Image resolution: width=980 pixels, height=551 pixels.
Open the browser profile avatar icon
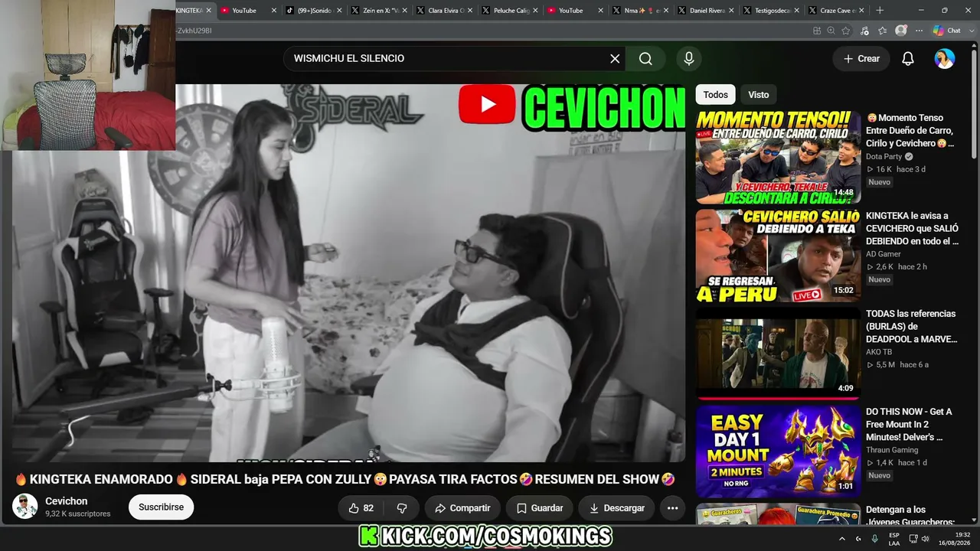901,31
